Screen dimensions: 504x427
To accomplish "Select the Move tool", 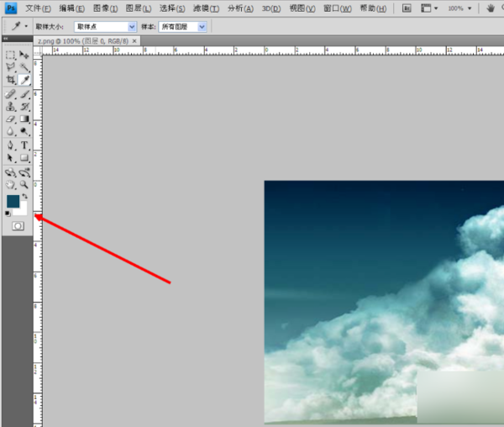I will (24, 55).
